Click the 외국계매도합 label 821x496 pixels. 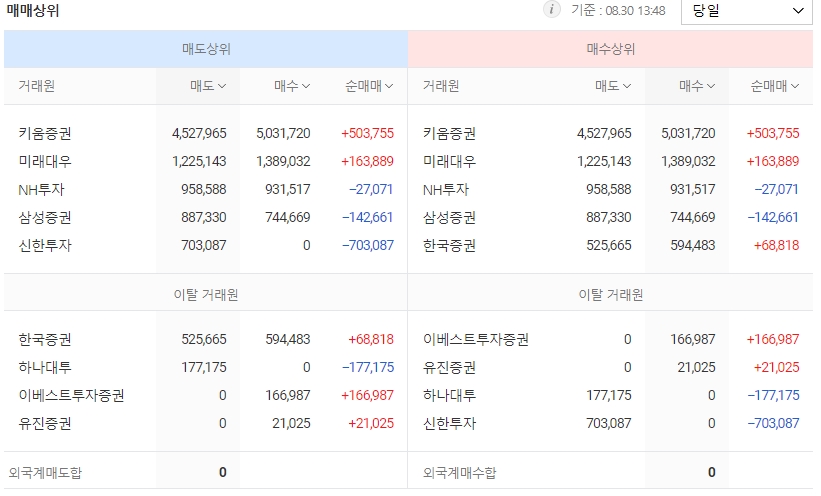coord(45,473)
